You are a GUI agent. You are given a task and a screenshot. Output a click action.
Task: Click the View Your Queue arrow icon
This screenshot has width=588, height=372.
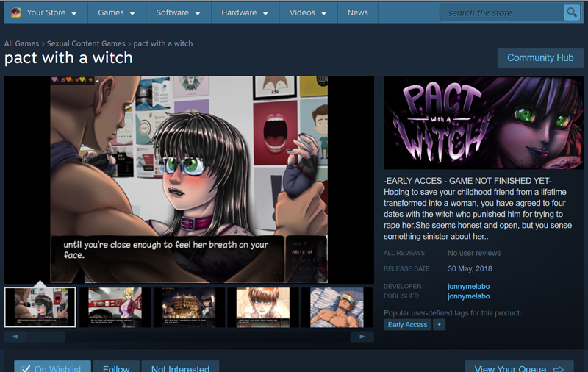pos(559,369)
